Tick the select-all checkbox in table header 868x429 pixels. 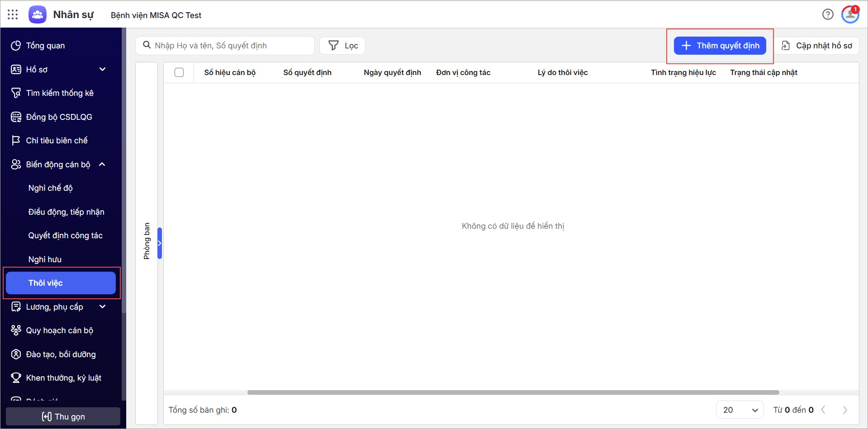179,72
